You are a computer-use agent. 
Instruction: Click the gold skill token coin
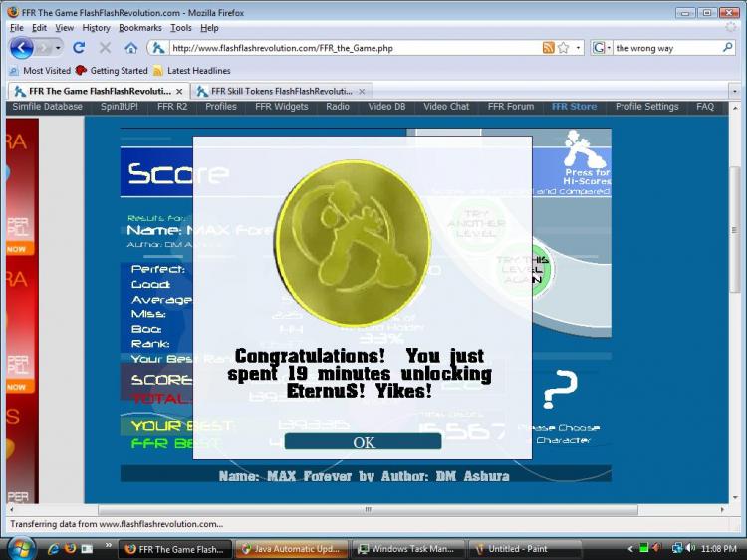pos(353,243)
